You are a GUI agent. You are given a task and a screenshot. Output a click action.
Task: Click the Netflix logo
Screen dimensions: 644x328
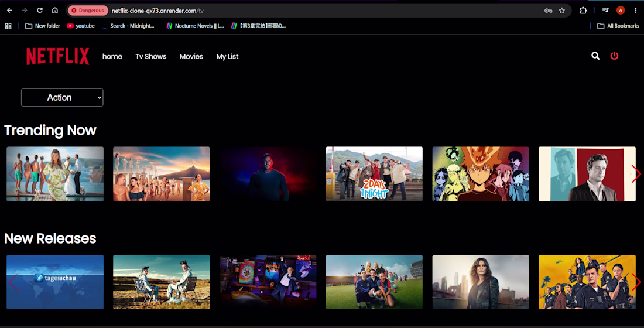[57, 56]
